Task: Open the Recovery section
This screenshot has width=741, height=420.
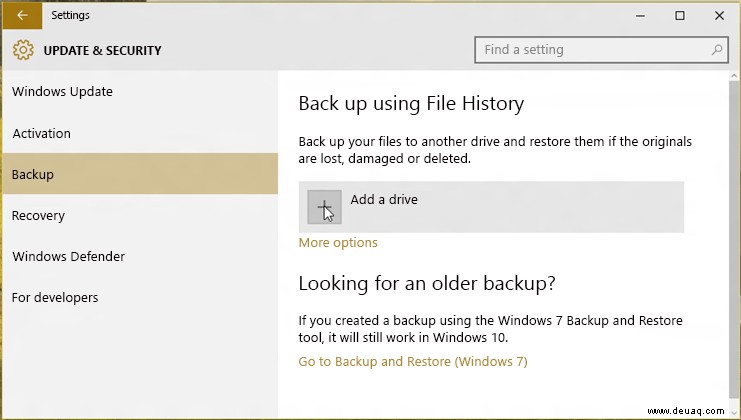Action: (x=140, y=215)
